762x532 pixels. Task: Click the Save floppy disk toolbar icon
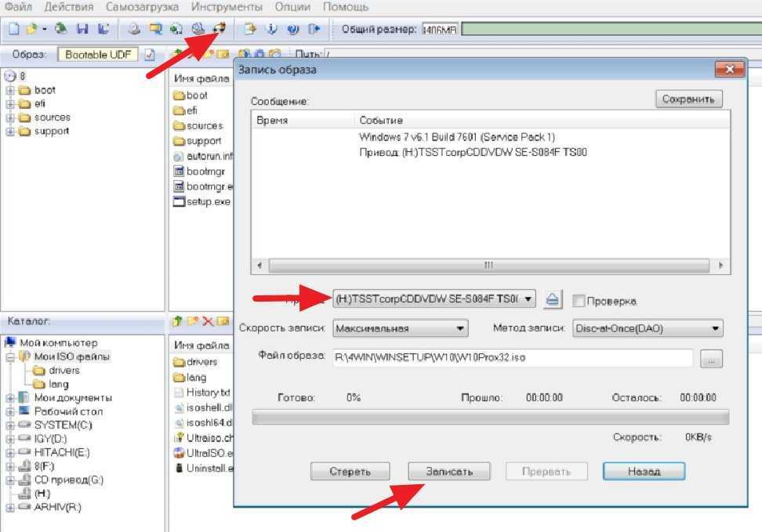82,29
